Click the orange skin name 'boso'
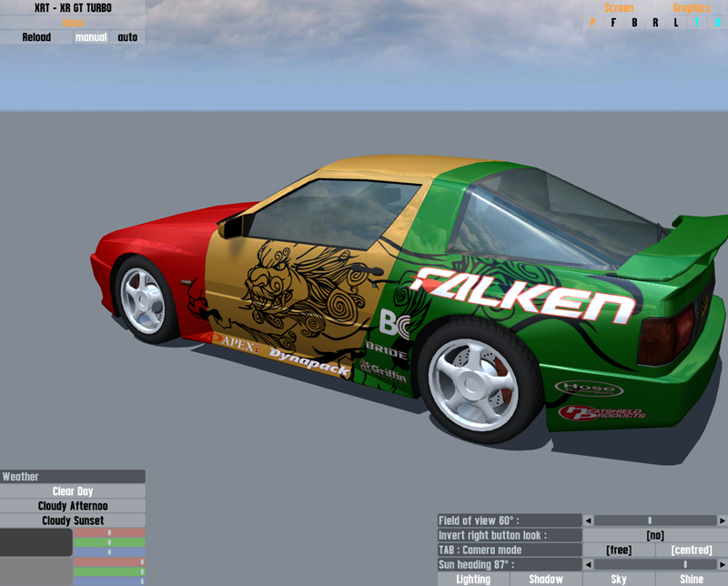728x586 pixels. 73,22
